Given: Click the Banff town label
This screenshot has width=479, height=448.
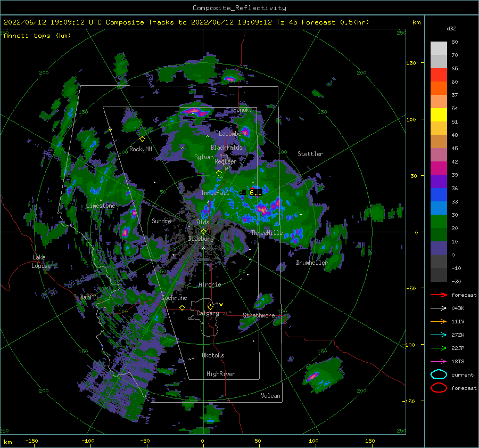Looking at the screenshot, I should tap(88, 297).
